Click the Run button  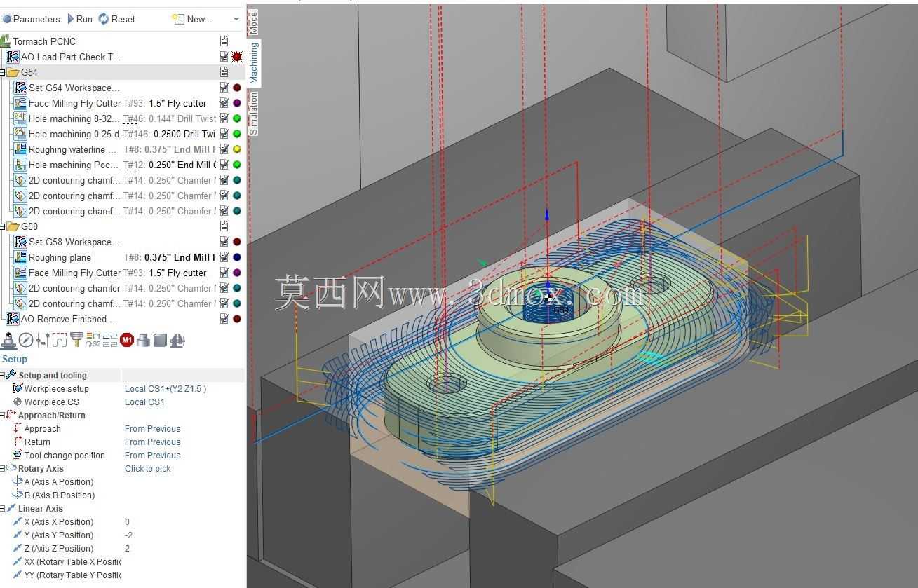point(80,19)
